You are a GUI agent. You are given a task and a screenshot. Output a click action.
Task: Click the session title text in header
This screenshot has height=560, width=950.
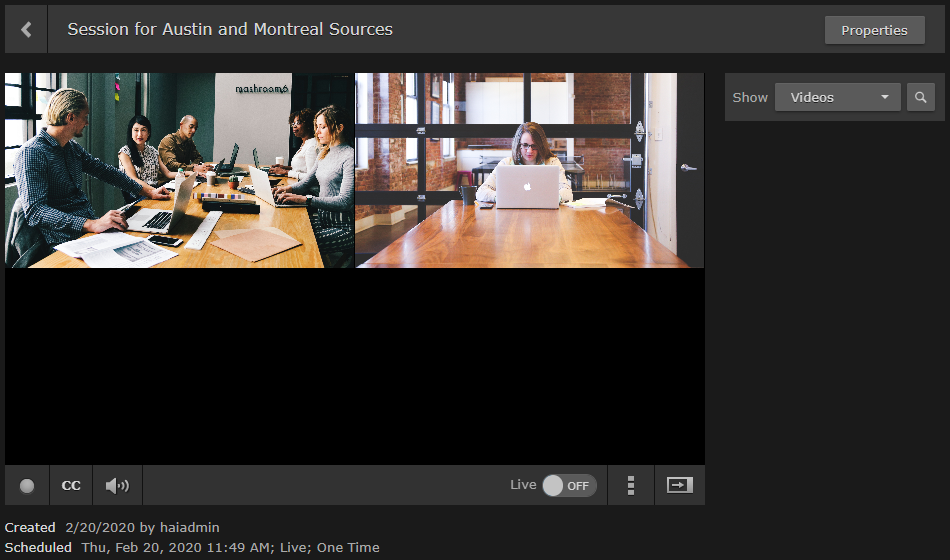pos(230,29)
